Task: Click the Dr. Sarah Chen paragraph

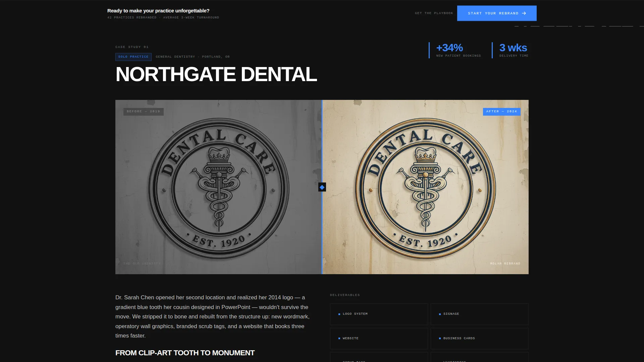Action: pyautogui.click(x=213, y=317)
